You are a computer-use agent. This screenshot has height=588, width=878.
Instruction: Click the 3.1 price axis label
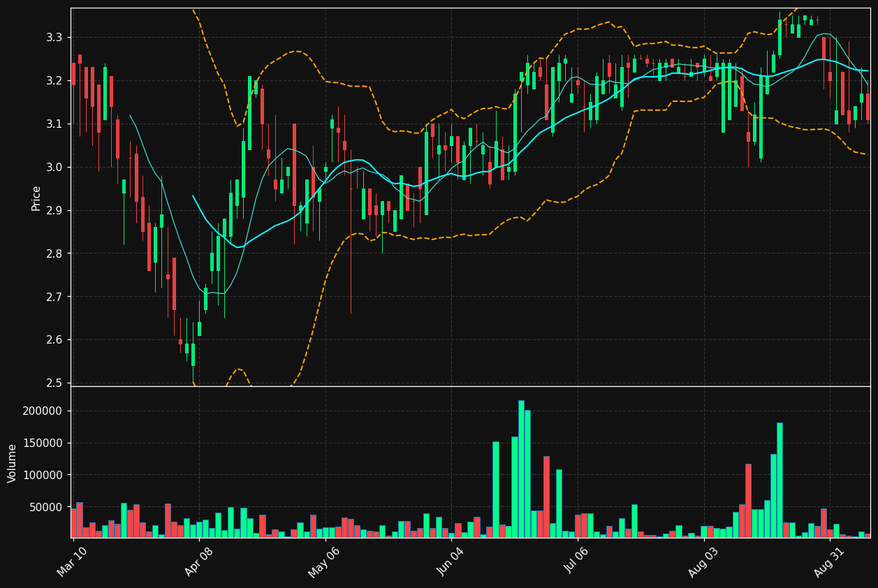tap(54, 124)
